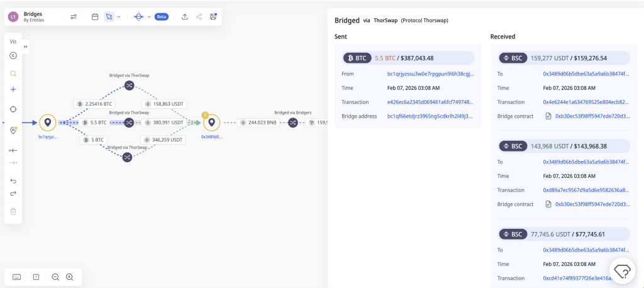Expand the pointer tool dropdown arrow
Viewport: 644px width, 288px height.
coord(119,17)
